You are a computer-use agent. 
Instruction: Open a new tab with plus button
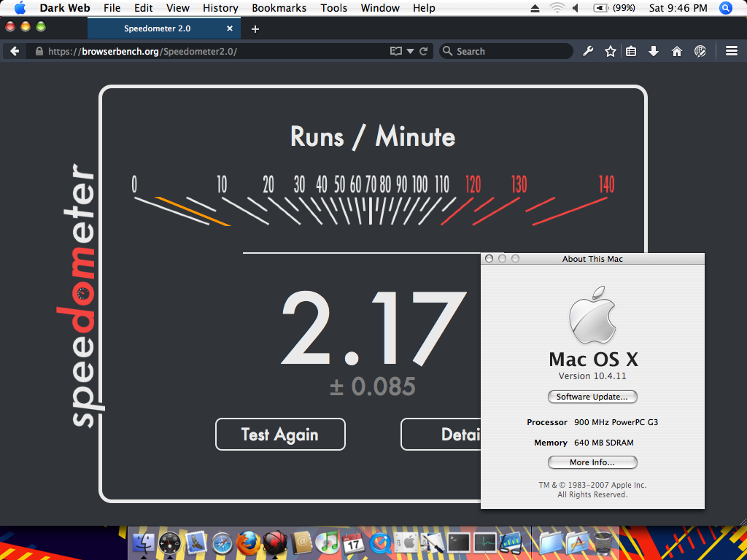point(255,29)
